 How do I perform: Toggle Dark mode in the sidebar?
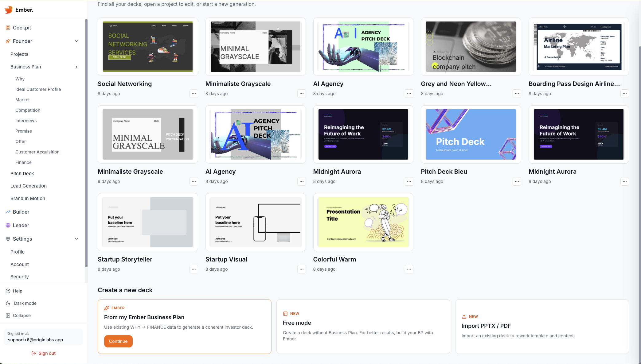coord(7,303)
